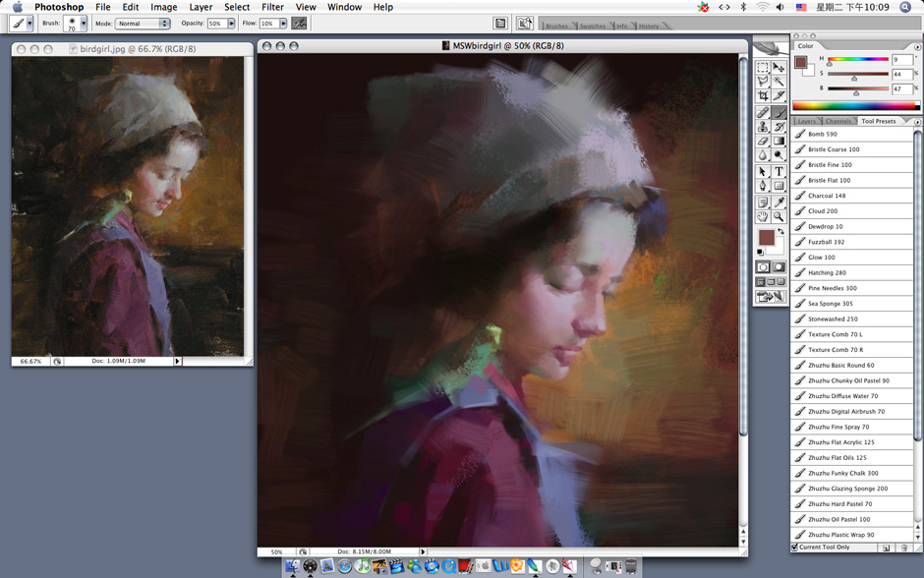Open the Opacity slider arrow
This screenshot has height=578, width=924.
tap(231, 24)
